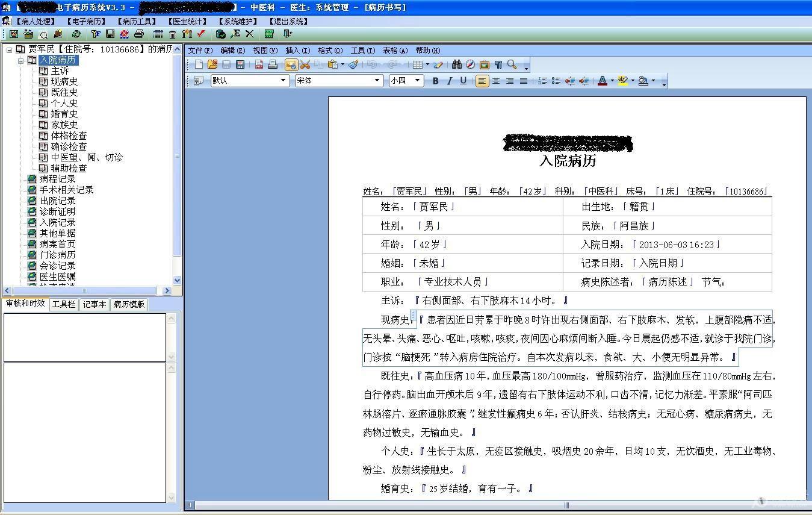Click the compass icon in editor toolbar
This screenshot has width=812, height=515.
(x=470, y=64)
